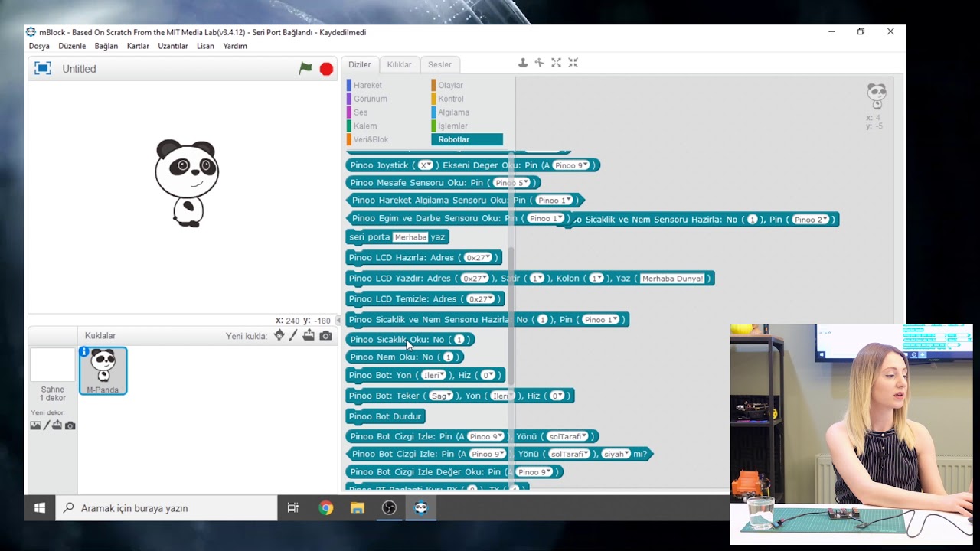The width and height of the screenshot is (980, 551).
Task: Open Pinoo 2 dropdown in script block
Action: (x=812, y=220)
